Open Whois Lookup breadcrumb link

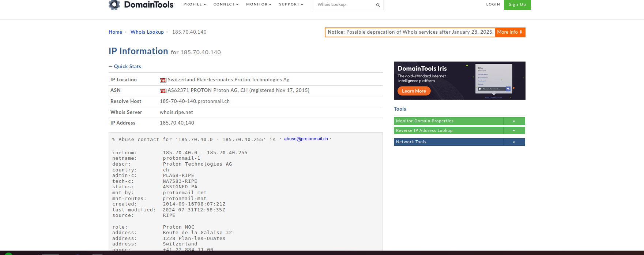point(147,32)
